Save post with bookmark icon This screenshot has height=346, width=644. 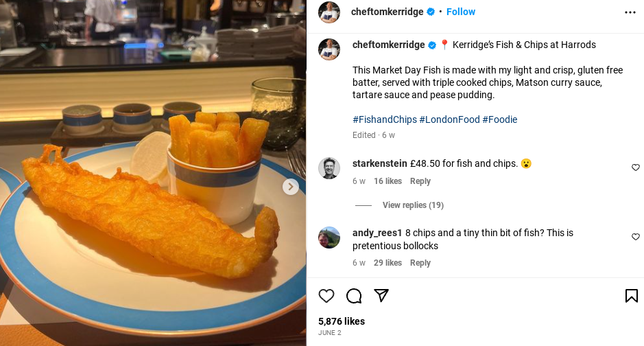(631, 296)
